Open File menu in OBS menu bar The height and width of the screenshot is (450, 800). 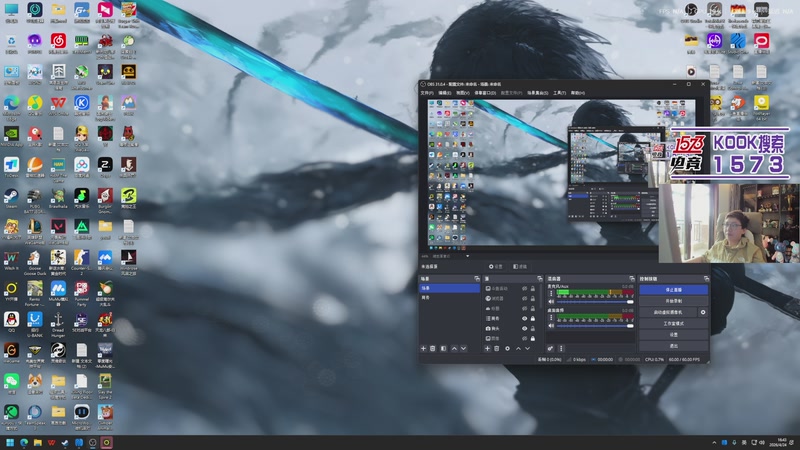[x=427, y=93]
